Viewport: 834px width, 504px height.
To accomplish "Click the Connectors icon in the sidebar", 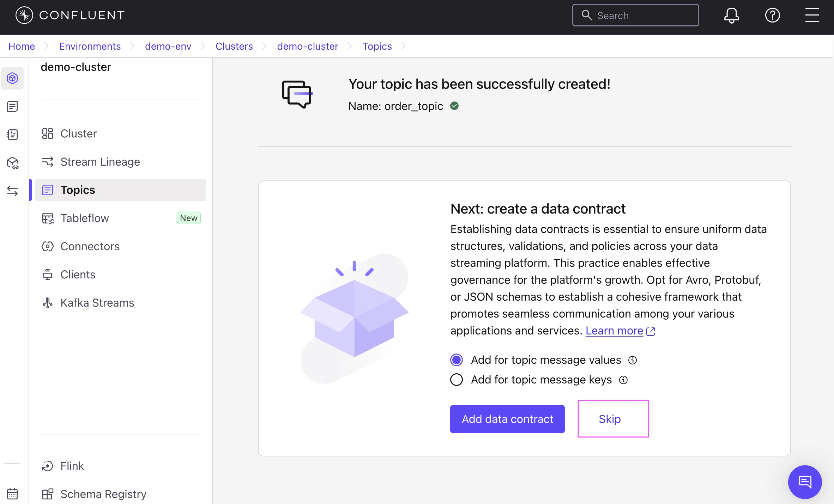I will click(48, 246).
